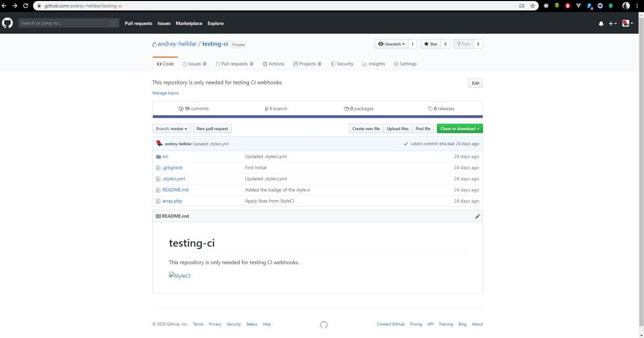Bookmark page with the star icon
Image resolution: width=644 pixels, height=338 pixels.
click(x=533, y=6)
